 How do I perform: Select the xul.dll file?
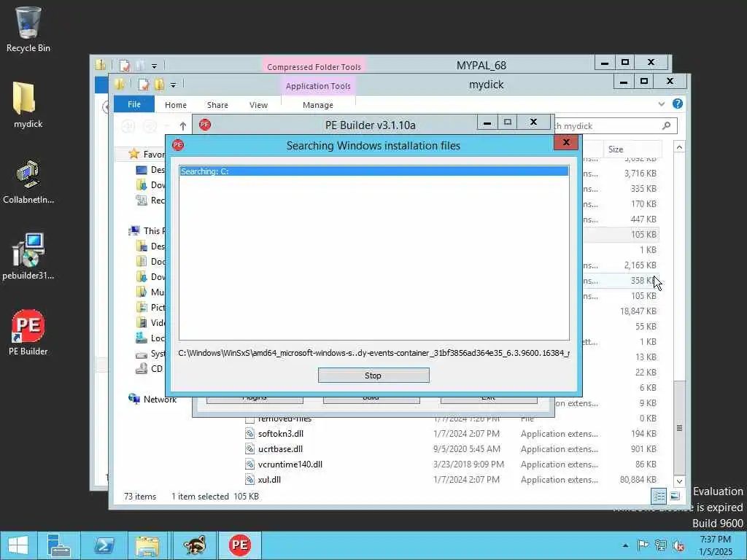[269, 480]
